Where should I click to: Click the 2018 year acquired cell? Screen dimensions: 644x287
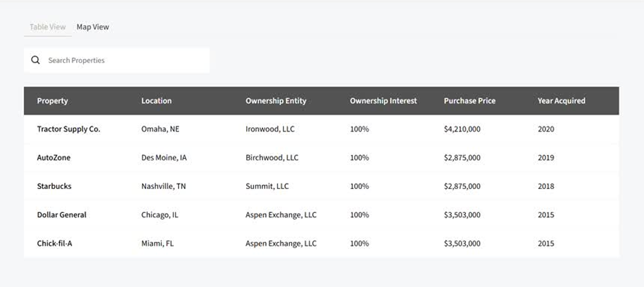point(546,186)
